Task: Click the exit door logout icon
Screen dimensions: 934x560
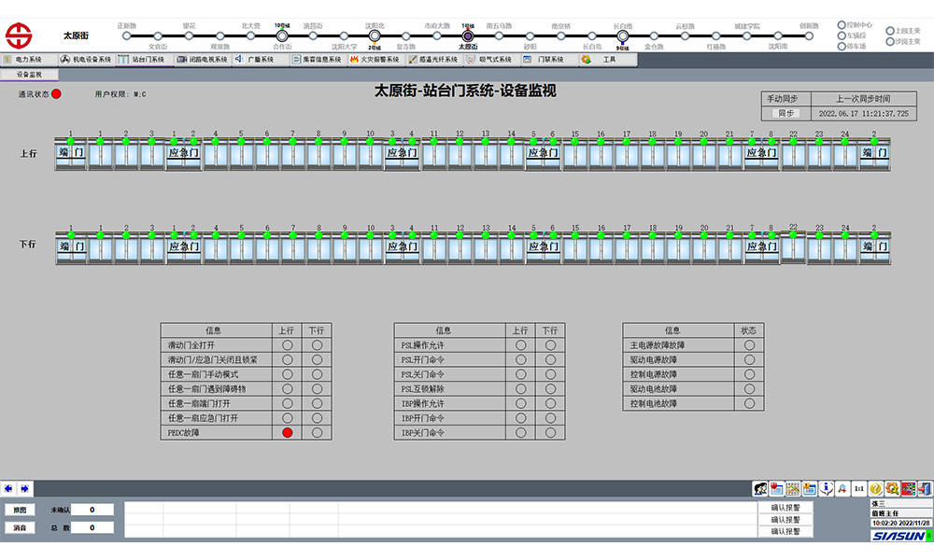Action: (924, 488)
